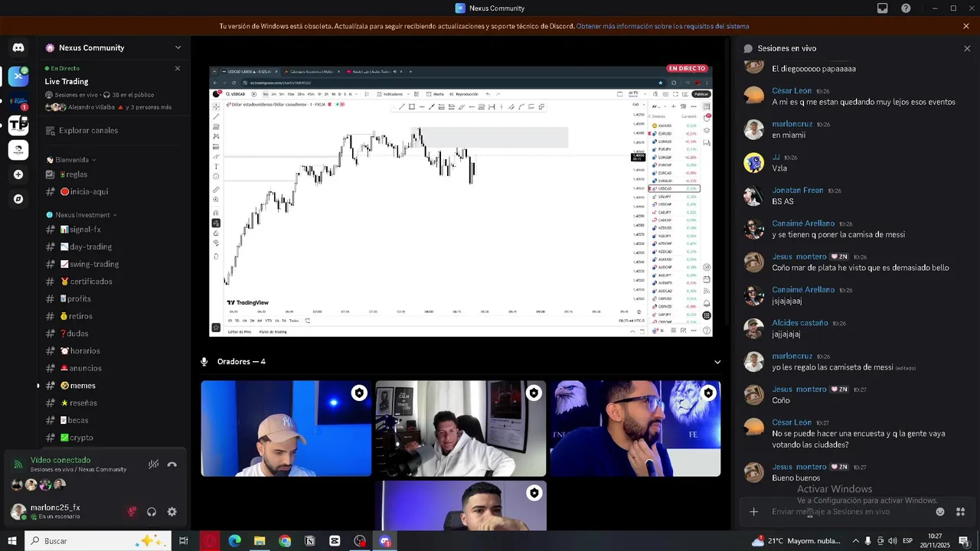Add a new server with plus icon
The width and height of the screenshot is (980, 551).
[x=18, y=174]
